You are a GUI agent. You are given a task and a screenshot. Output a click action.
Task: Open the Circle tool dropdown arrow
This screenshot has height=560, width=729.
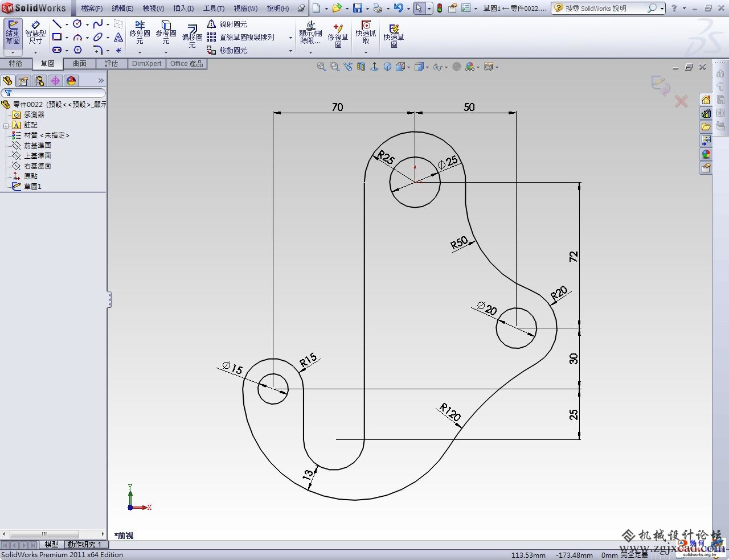pos(87,24)
